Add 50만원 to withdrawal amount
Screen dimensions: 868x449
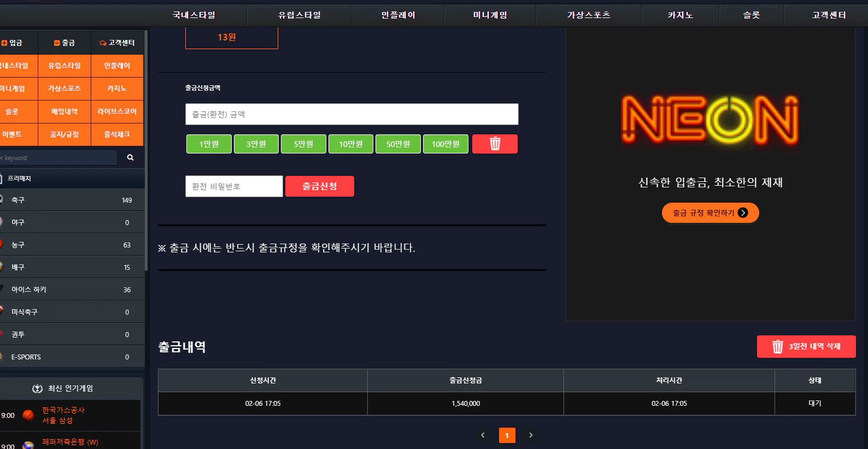pos(398,144)
